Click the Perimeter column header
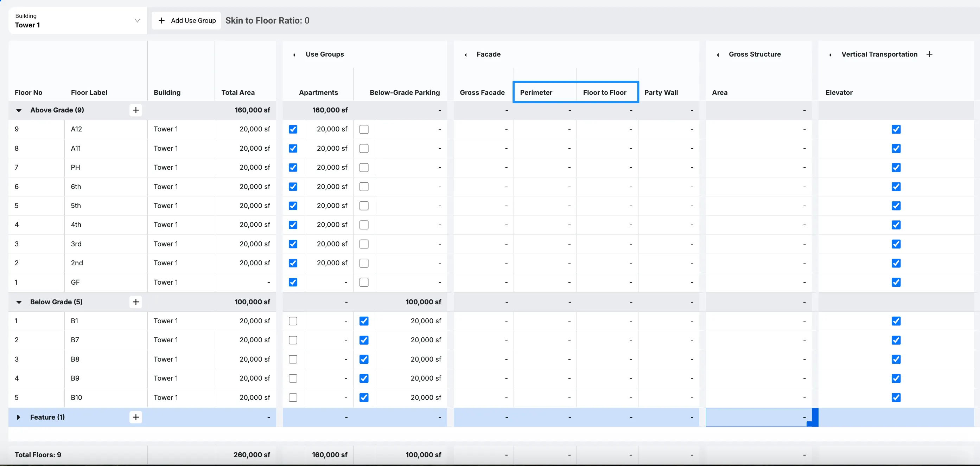Image resolution: width=980 pixels, height=466 pixels. click(x=536, y=92)
